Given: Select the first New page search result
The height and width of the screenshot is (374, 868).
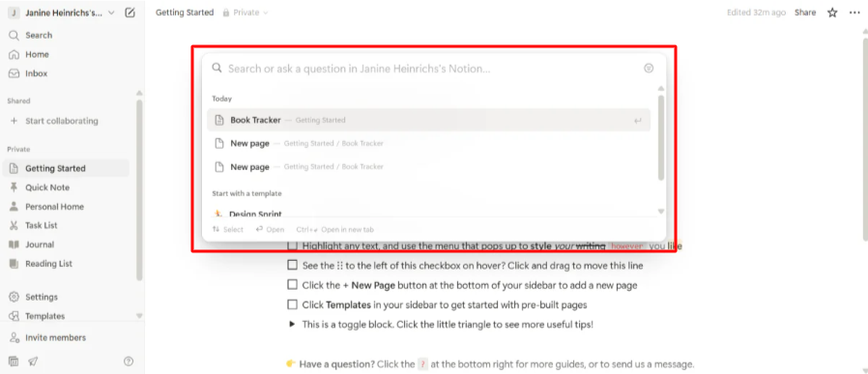Looking at the screenshot, I should (428, 143).
